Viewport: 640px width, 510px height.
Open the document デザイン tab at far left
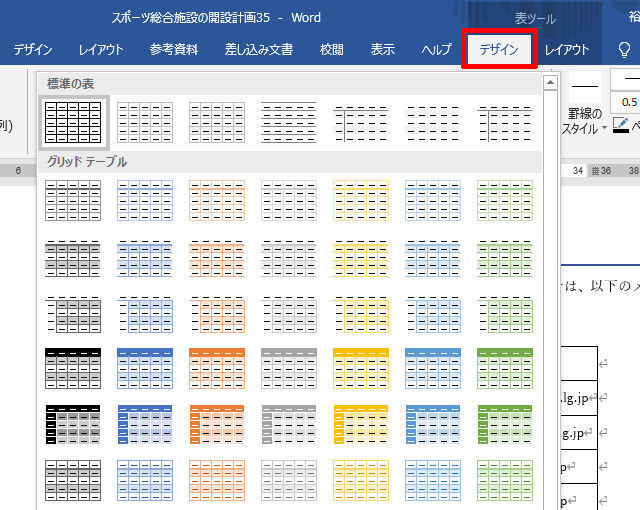(33, 50)
